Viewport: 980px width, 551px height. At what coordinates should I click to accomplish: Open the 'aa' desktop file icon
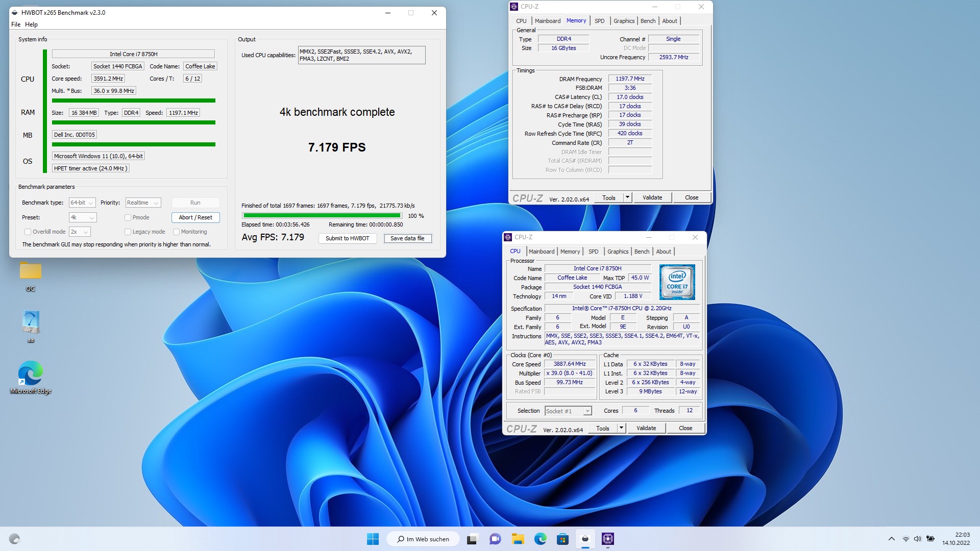[31, 327]
